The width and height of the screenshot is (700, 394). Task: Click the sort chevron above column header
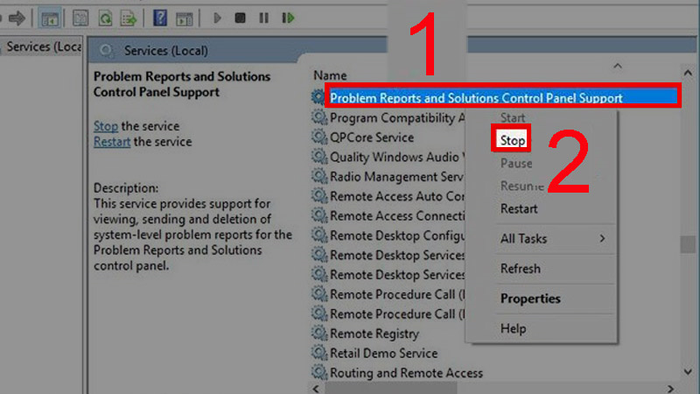(x=617, y=66)
